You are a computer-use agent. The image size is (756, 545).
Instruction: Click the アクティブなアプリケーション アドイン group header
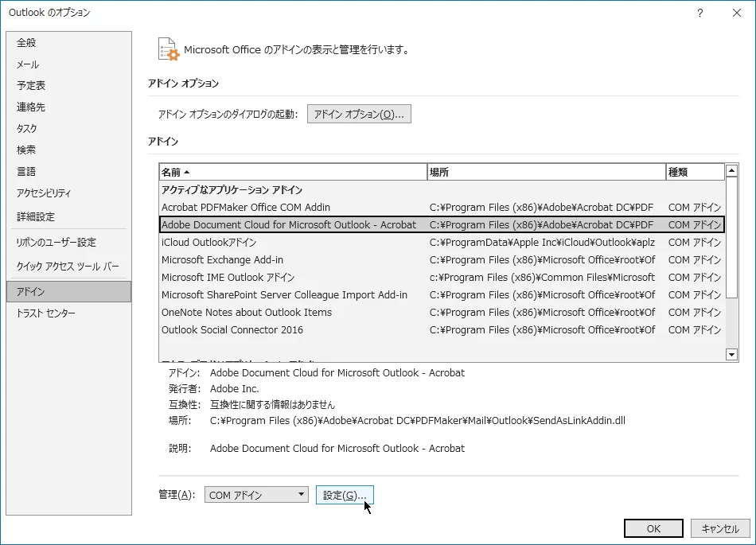click(232, 190)
